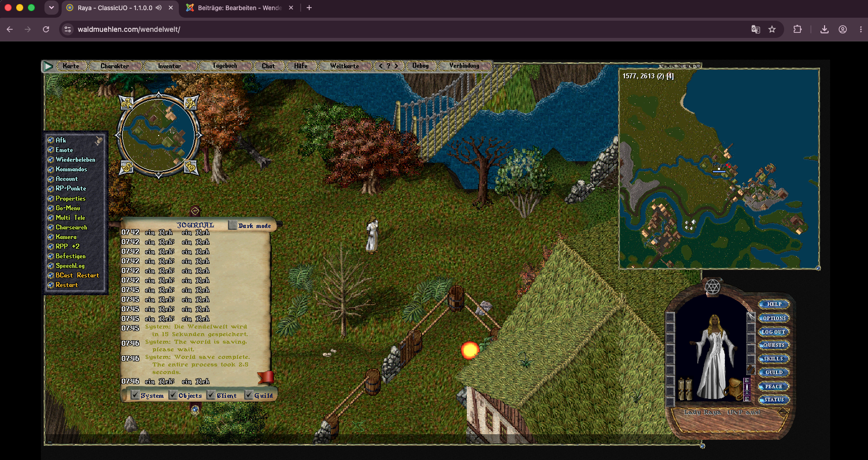868x460 pixels.
Task: Click the LOG OUT paperdoll button
Action: pyautogui.click(x=774, y=332)
